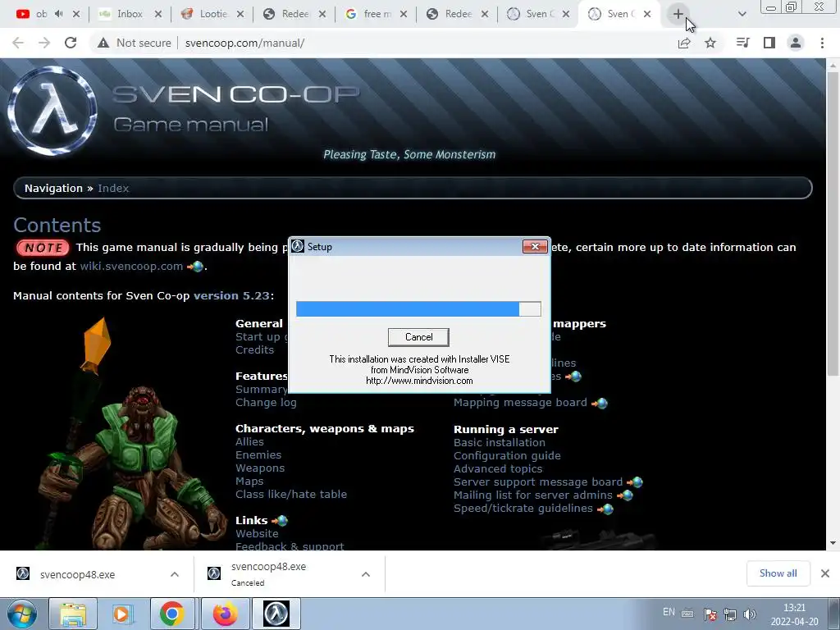Bookmark this page with the star icon
This screenshot has height=630, width=840.
pos(710,43)
